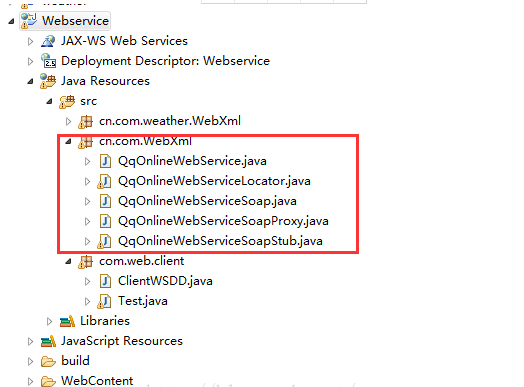The width and height of the screenshot is (524, 387).
Task: Select 'QqOnlineWebServiceSoapStub.java' file name
Action: [220, 241]
